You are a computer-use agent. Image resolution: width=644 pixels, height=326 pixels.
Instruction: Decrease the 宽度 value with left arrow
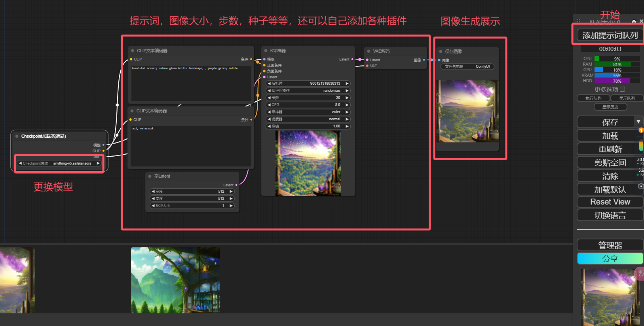tap(153, 191)
